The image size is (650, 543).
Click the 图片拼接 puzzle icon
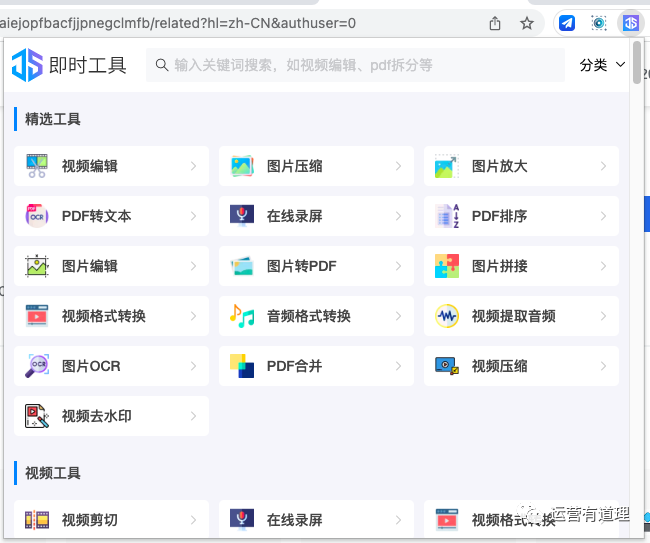pyautogui.click(x=447, y=266)
